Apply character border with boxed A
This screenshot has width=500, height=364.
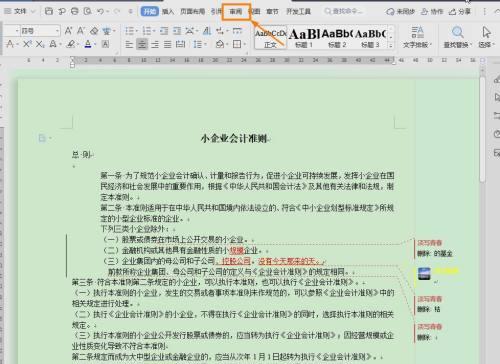(105, 44)
